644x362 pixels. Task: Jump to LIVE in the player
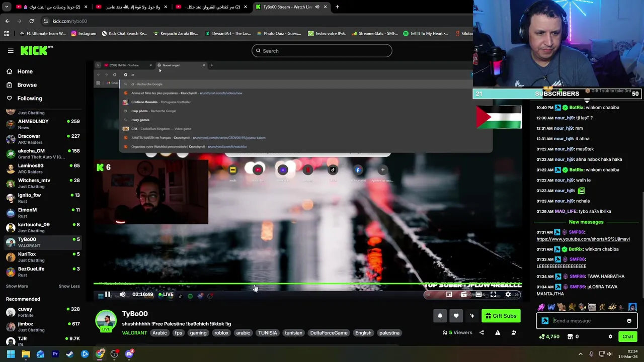coord(166,295)
